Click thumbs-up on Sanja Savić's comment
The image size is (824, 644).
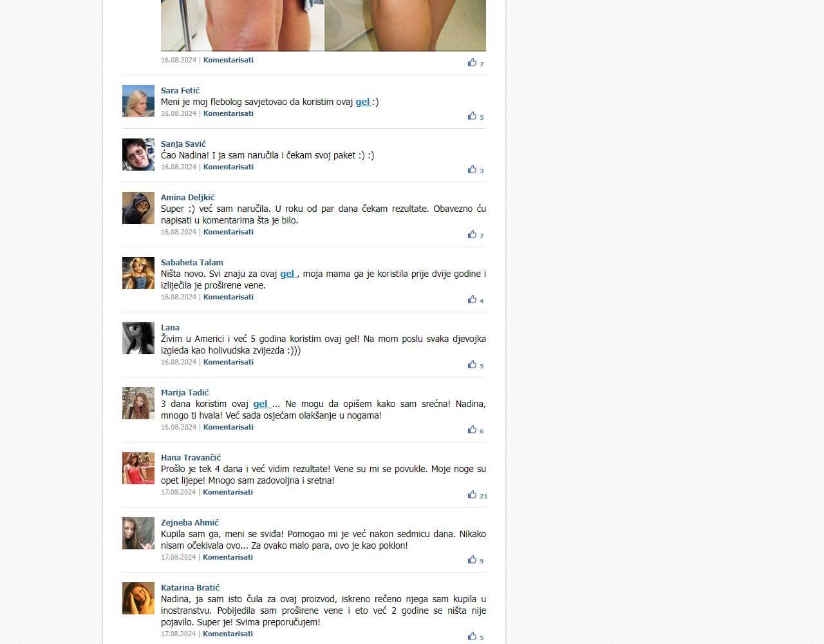[472, 169]
